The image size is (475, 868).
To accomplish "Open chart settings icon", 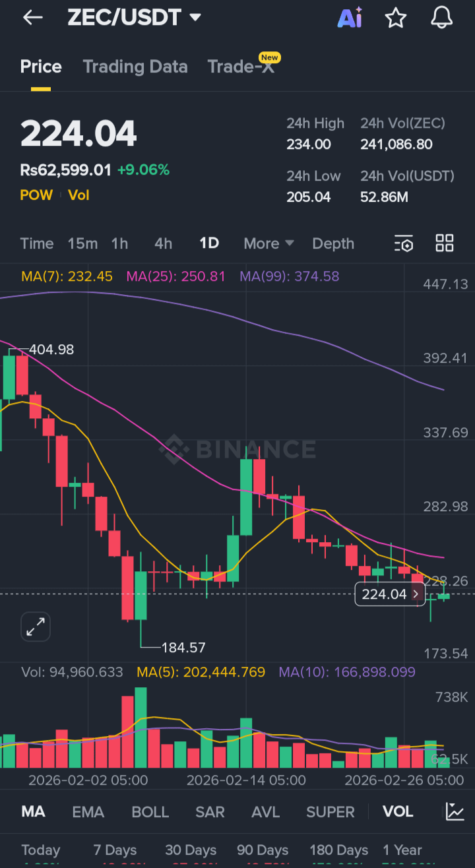I will tap(404, 243).
